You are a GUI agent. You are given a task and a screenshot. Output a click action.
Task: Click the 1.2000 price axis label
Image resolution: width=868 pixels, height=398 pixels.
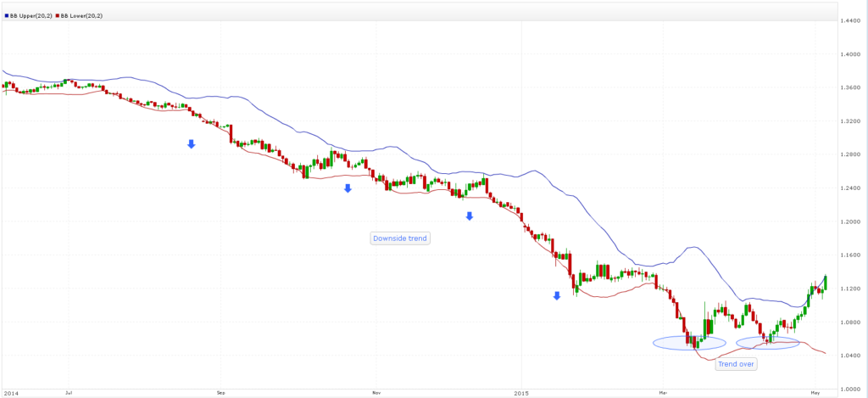coord(849,222)
